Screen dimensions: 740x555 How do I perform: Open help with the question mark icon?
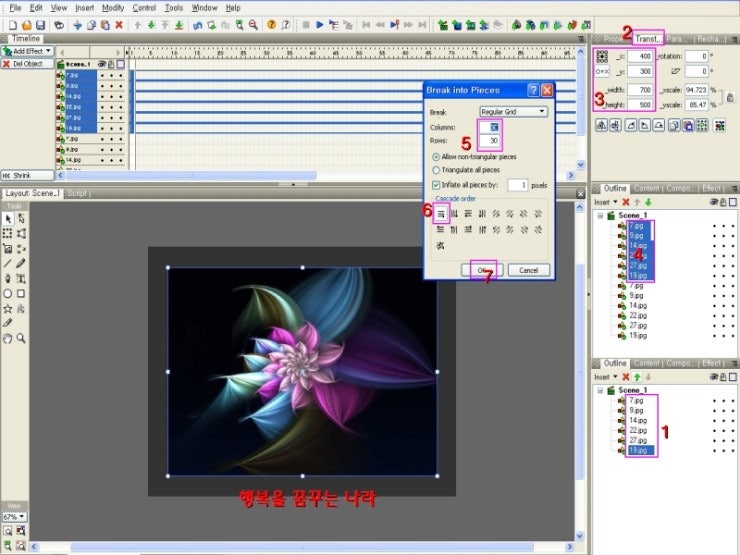click(271, 25)
